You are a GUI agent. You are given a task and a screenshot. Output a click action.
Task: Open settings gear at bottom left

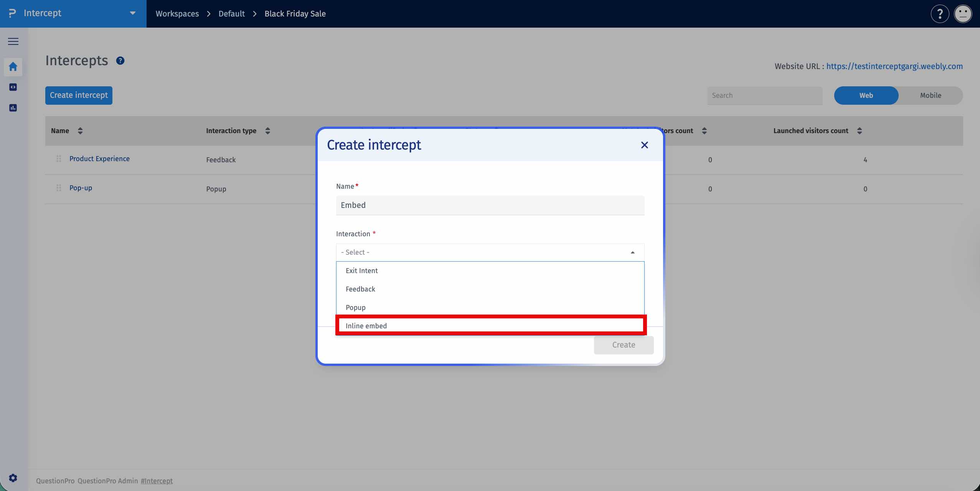coord(13,478)
